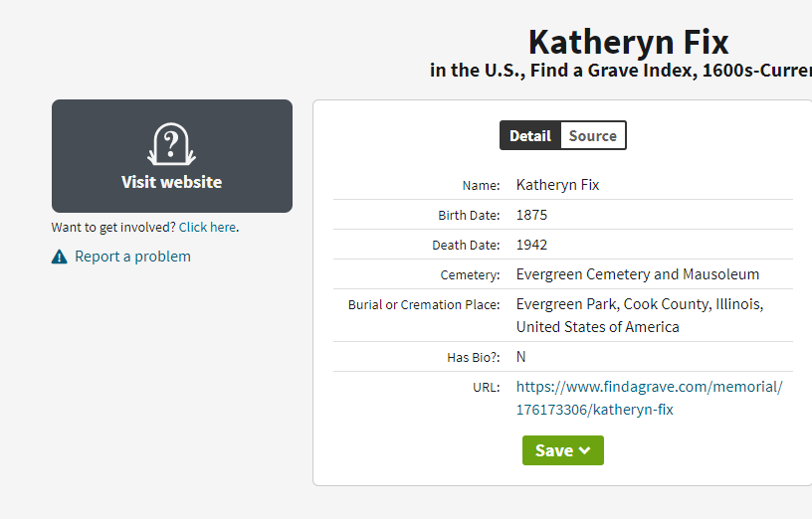Click the death date value 1942

pyautogui.click(x=531, y=245)
